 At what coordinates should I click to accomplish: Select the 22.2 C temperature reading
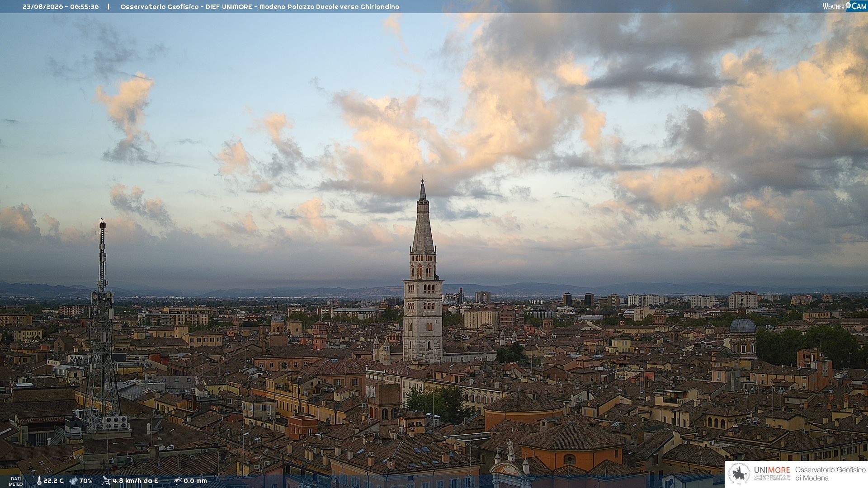click(x=53, y=481)
